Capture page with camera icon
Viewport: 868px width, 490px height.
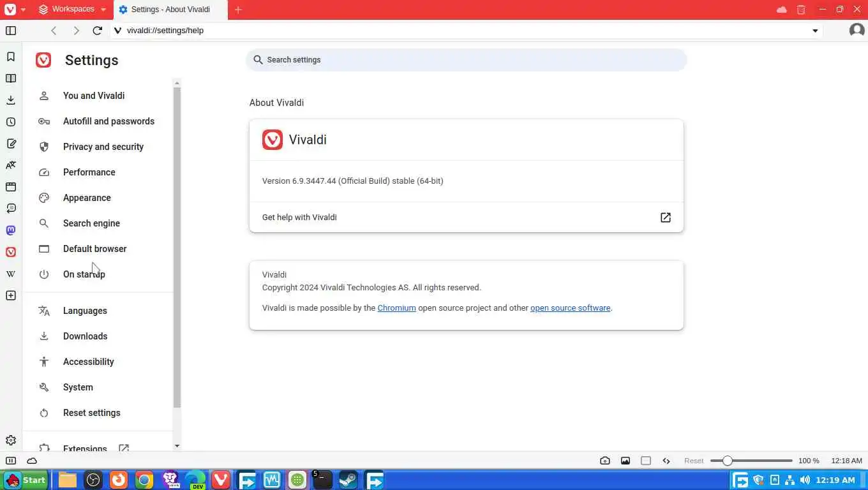pos(605,461)
